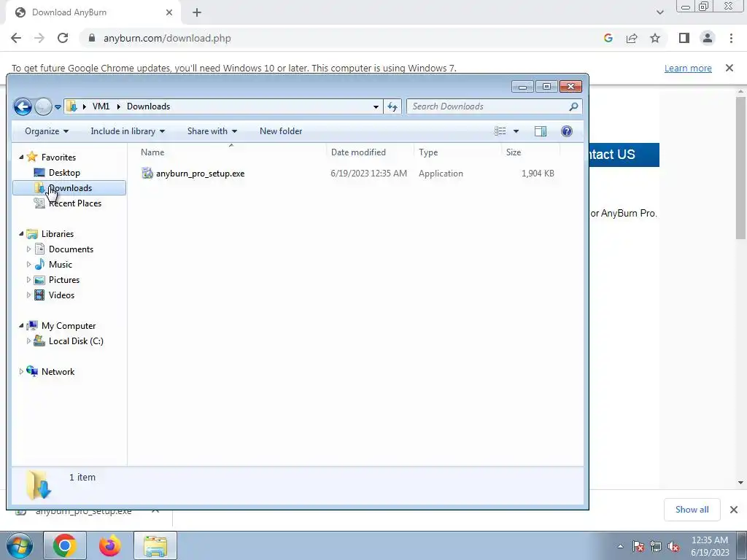Expand the Documents library
This screenshot has height=560, width=747.
point(28,249)
